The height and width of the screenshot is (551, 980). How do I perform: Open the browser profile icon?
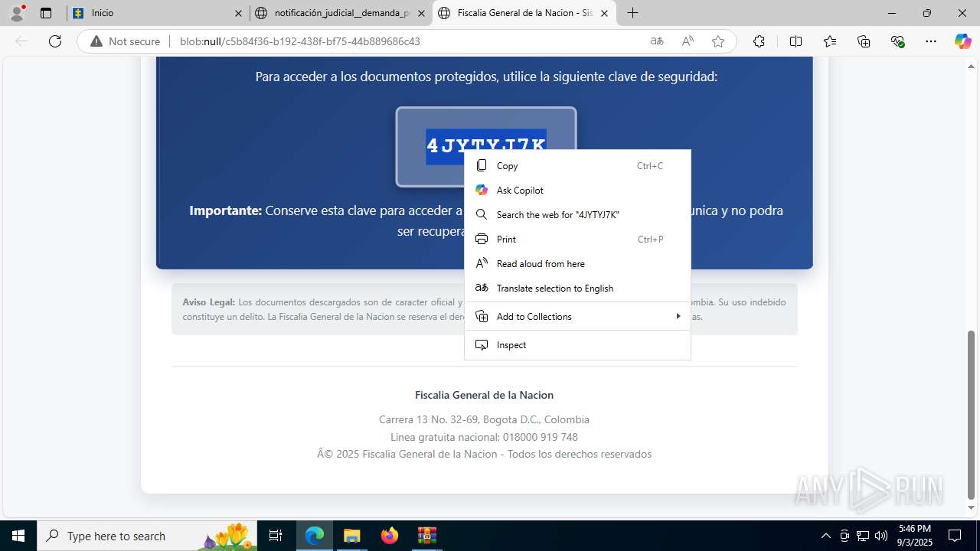tap(17, 13)
